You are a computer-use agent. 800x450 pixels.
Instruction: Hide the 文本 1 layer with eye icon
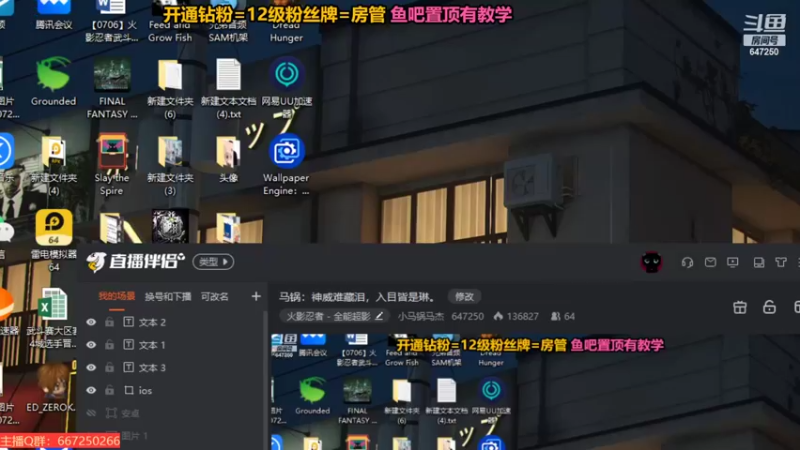[x=91, y=345]
